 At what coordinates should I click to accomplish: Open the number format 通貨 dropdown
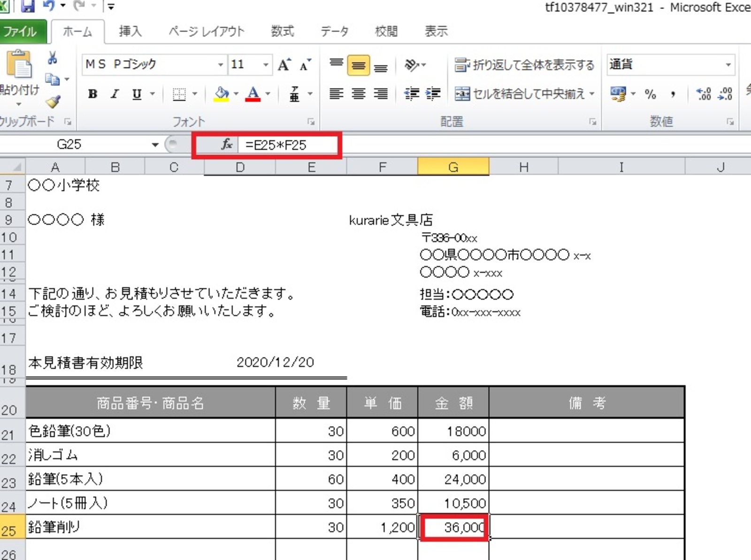(728, 65)
